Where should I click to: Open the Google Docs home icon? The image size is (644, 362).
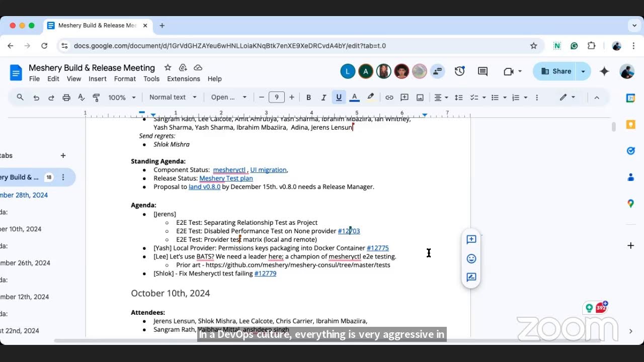[x=16, y=73]
